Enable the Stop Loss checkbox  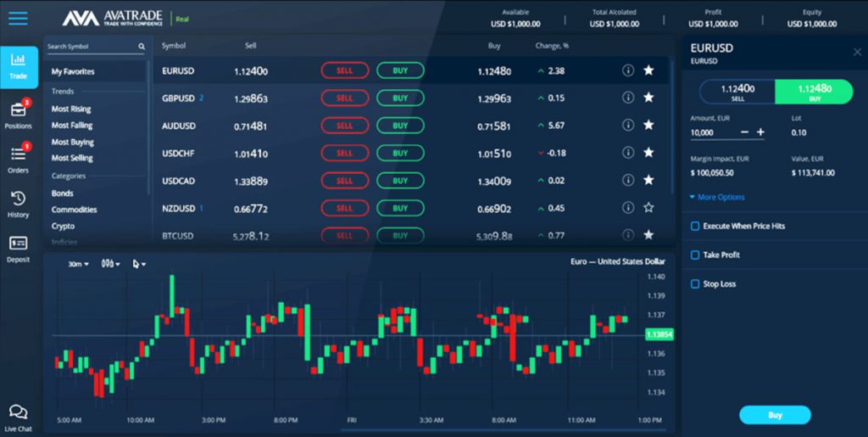click(695, 283)
